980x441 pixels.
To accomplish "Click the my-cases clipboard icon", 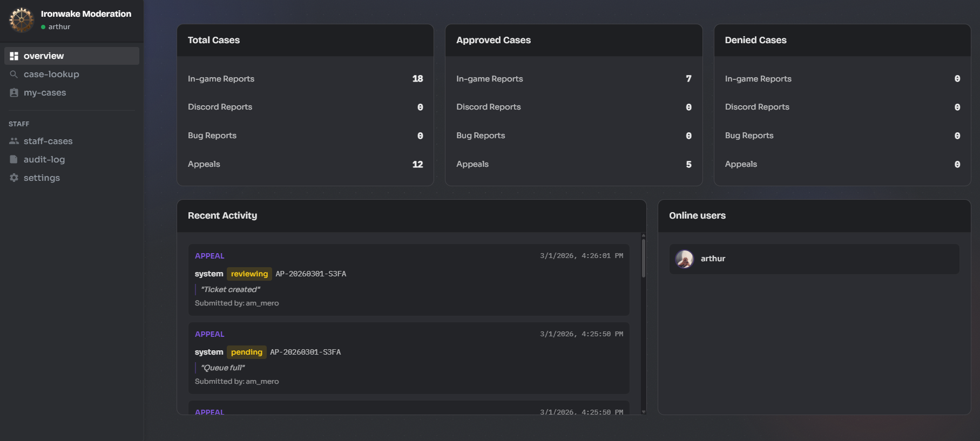I will (x=14, y=93).
